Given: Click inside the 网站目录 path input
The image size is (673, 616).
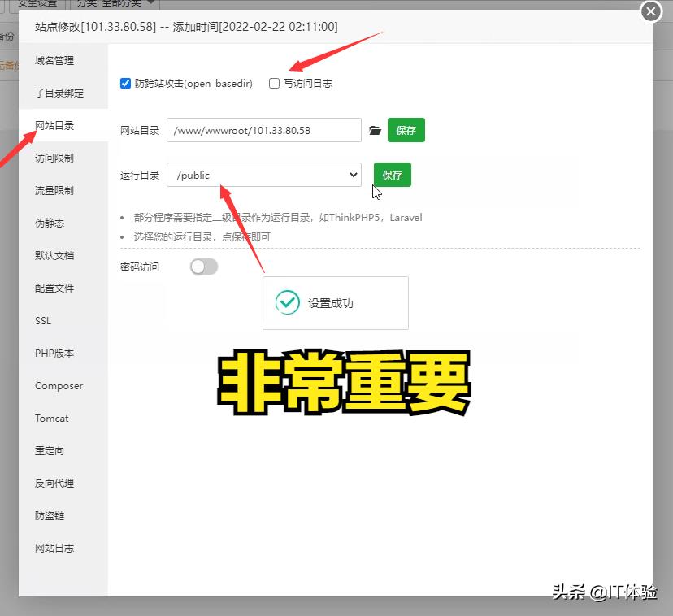Looking at the screenshot, I should click(263, 130).
